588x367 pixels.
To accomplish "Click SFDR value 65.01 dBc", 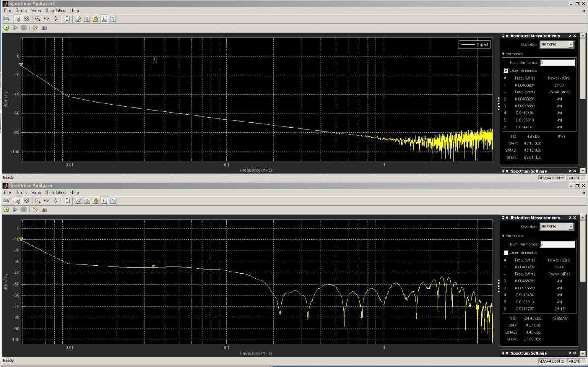I will [533, 157].
